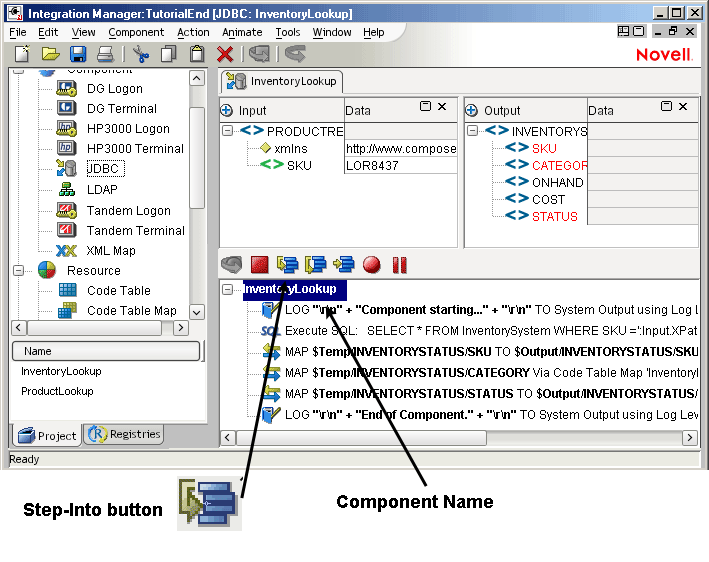Click the plus icon beside Output
Viewport: 709px width, 562px height.
coord(471,110)
